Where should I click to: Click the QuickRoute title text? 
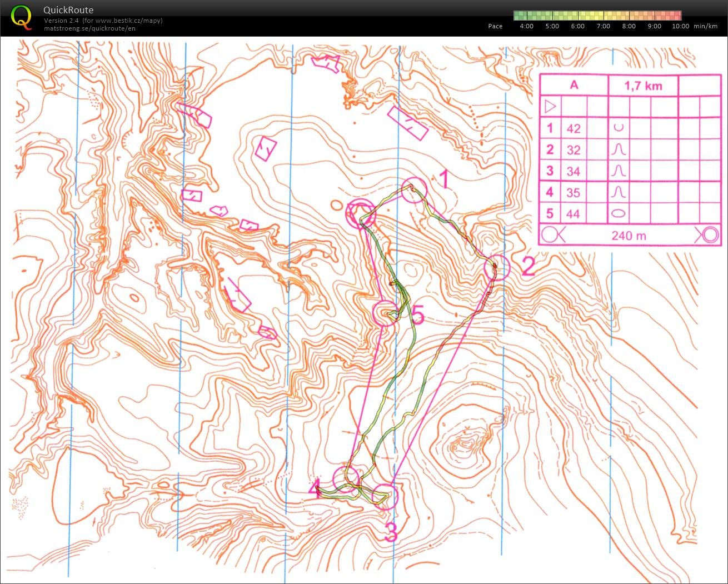[68, 10]
